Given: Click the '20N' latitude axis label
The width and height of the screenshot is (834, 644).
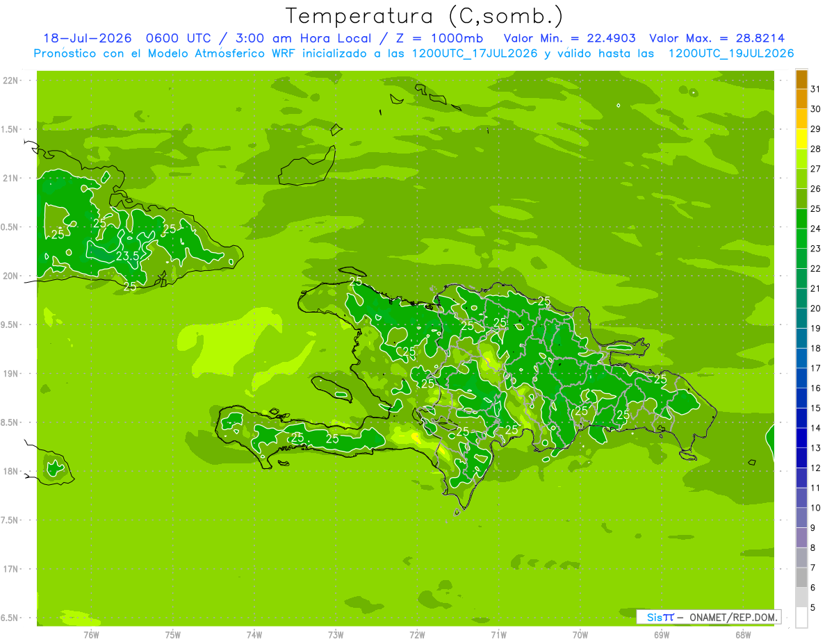Looking at the screenshot, I should tap(11, 276).
